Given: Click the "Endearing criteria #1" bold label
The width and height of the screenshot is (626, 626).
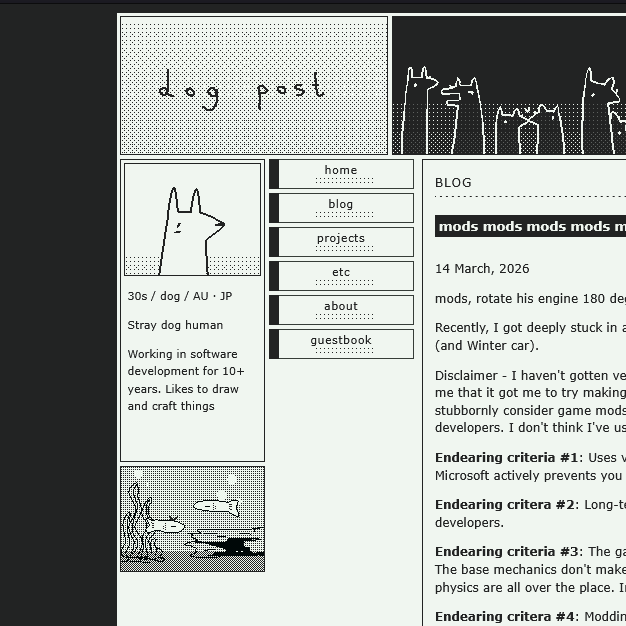Looking at the screenshot, I should click(507, 458).
